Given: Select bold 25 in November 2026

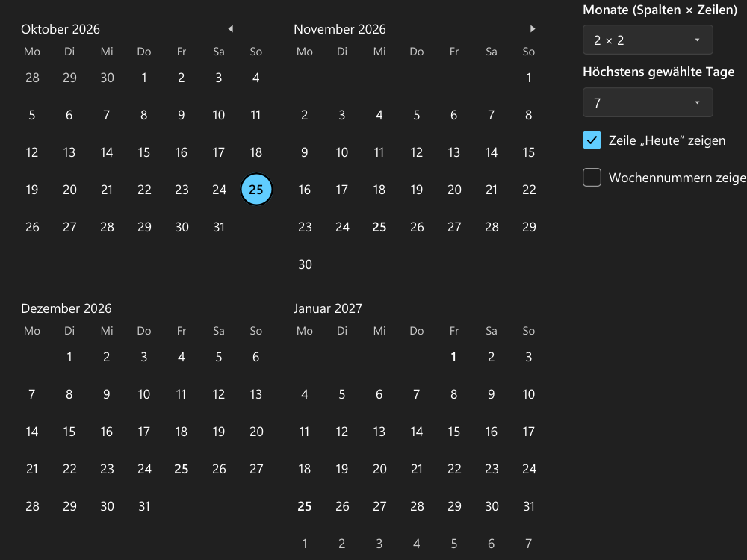Looking at the screenshot, I should (x=379, y=227).
